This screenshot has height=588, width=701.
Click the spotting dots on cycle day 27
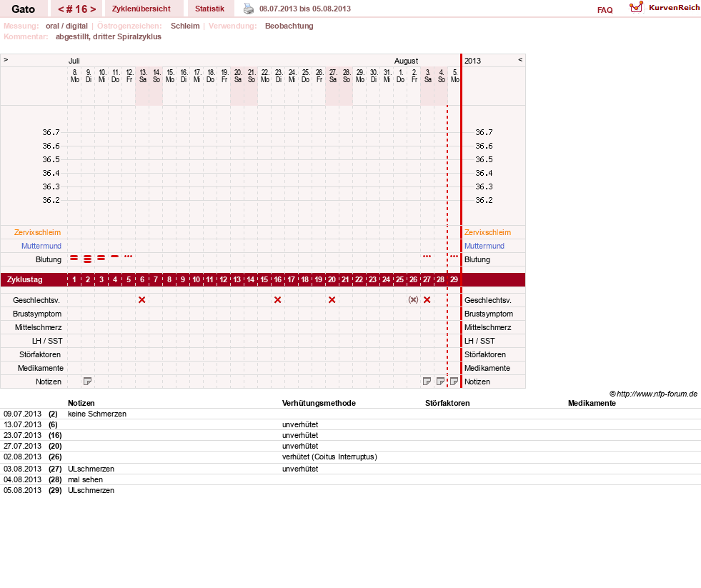[427, 256]
